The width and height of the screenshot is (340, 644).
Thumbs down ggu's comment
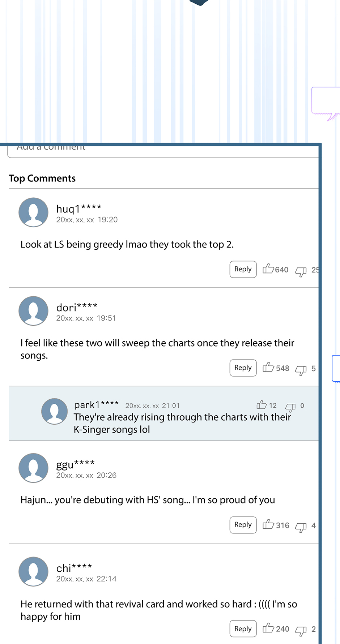click(x=301, y=527)
